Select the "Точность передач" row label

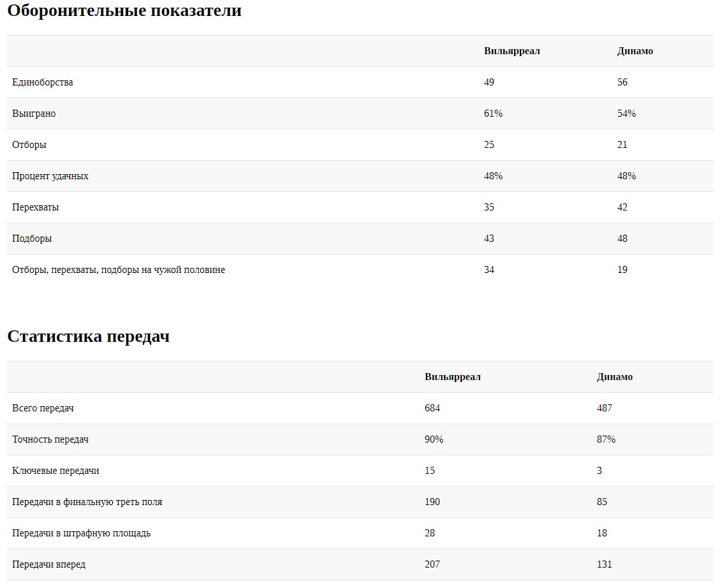50,439
